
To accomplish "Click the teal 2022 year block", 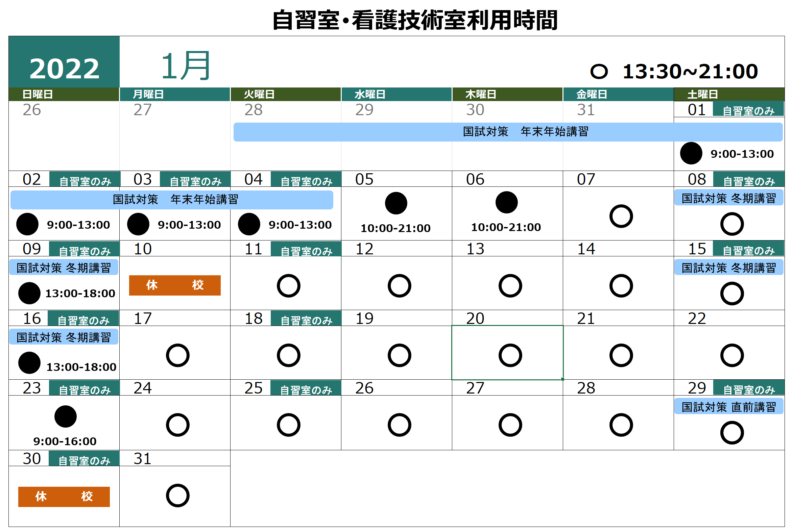I will pos(64,62).
